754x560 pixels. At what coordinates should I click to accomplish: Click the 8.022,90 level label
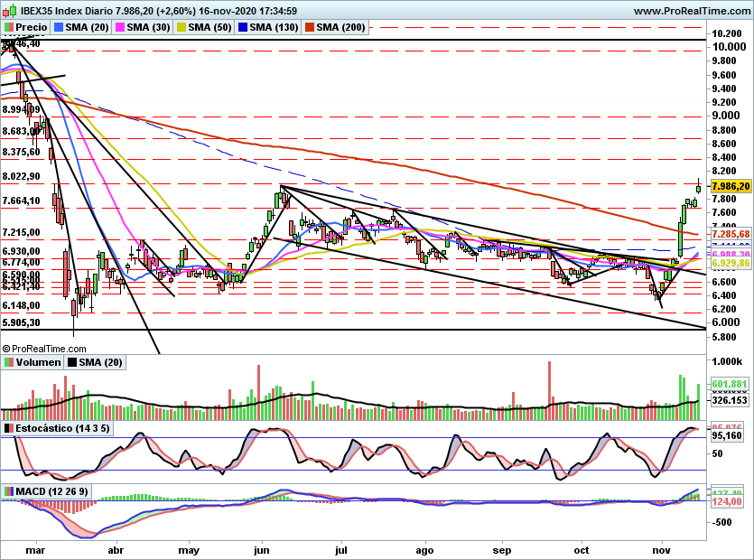21,176
